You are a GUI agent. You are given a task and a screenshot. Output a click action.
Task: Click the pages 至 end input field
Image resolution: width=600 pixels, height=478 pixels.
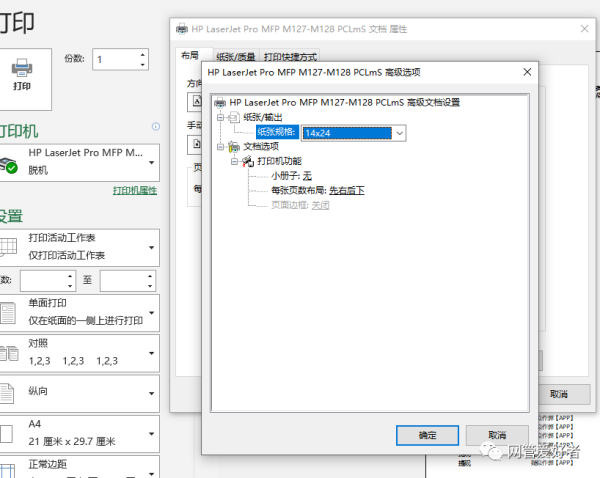(x=122, y=281)
